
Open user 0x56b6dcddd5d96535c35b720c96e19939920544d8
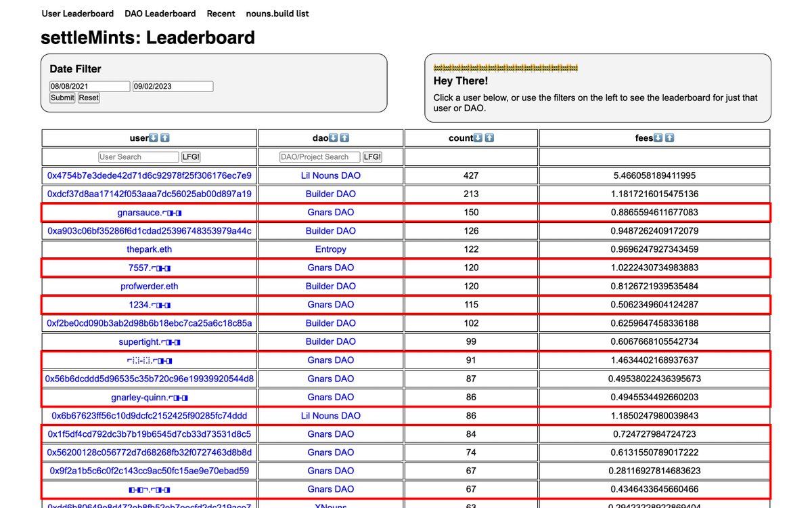[150, 379]
